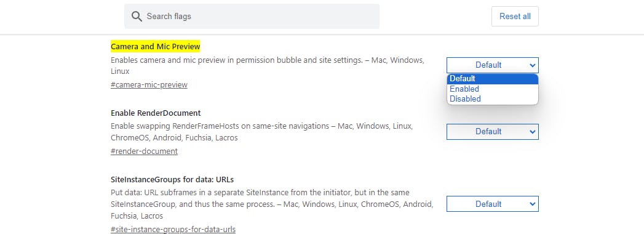Open the #camera-mic-preview anchor link
This screenshot has height=234, width=644.
[x=149, y=85]
